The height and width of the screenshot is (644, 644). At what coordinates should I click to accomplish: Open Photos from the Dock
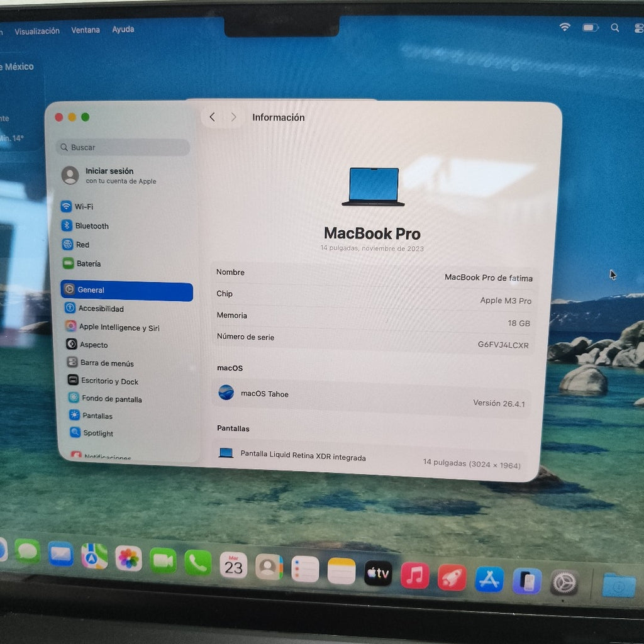pos(128,558)
